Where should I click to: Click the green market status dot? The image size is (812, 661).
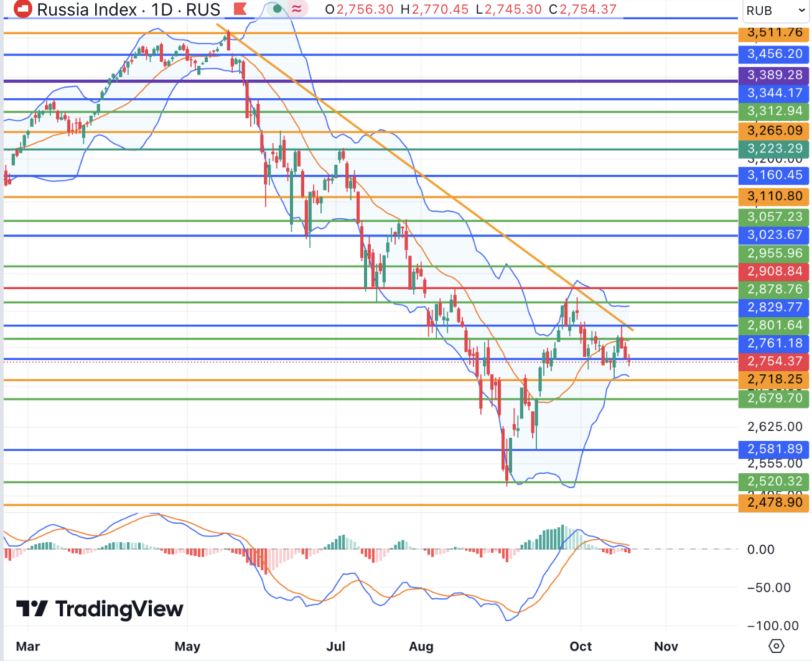tap(278, 9)
